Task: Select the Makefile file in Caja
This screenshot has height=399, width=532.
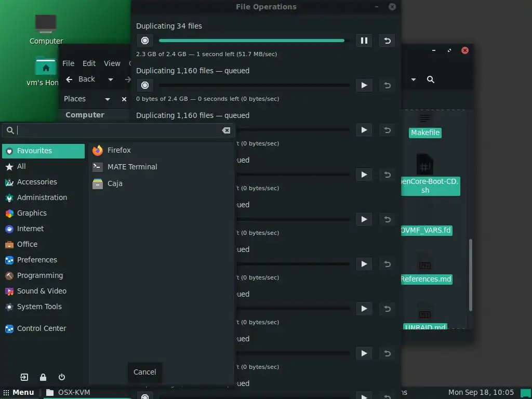Action: pos(425,126)
